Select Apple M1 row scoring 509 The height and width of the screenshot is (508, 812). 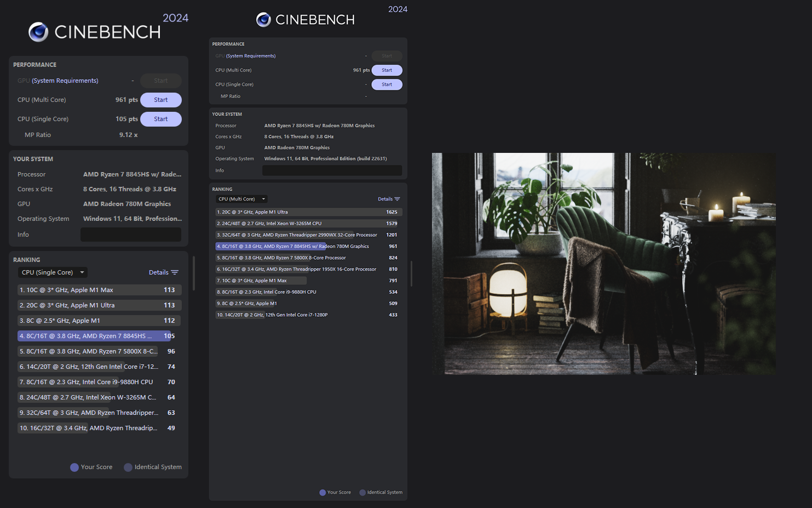tap(309, 304)
